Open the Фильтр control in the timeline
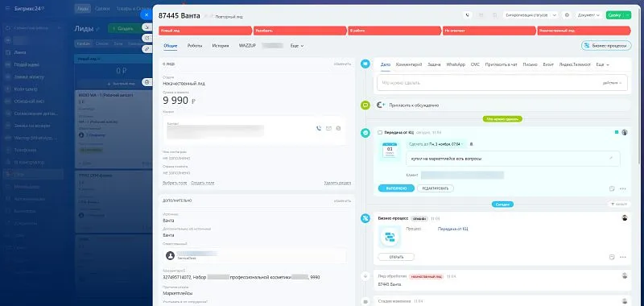The width and height of the screenshot is (644, 306). (618, 205)
